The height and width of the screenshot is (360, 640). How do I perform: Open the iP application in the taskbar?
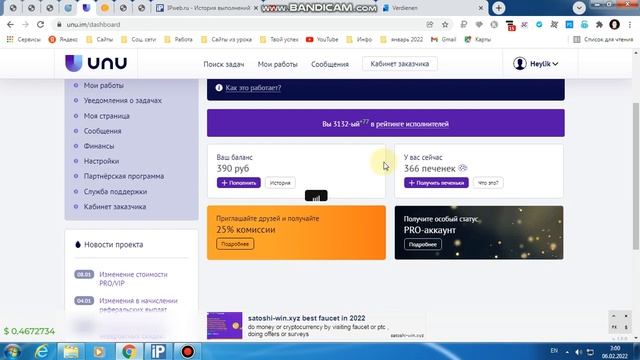158,351
